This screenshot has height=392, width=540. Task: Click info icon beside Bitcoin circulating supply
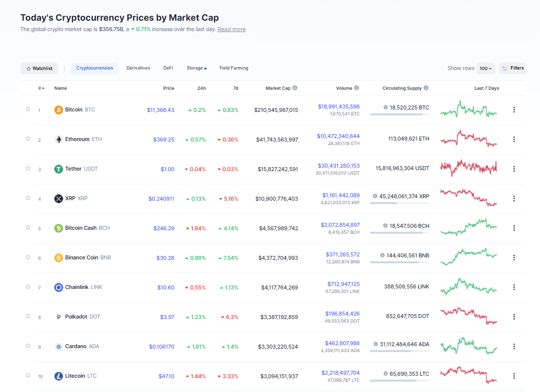[385, 107]
